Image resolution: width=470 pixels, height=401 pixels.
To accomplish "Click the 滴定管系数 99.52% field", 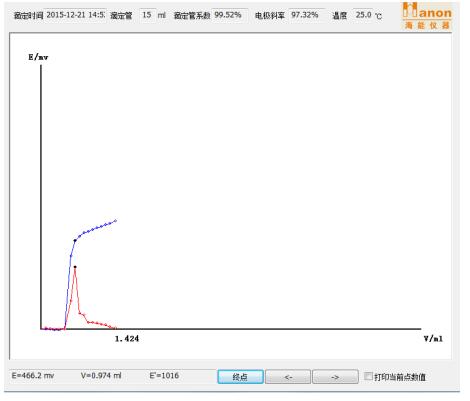I will pos(230,15).
